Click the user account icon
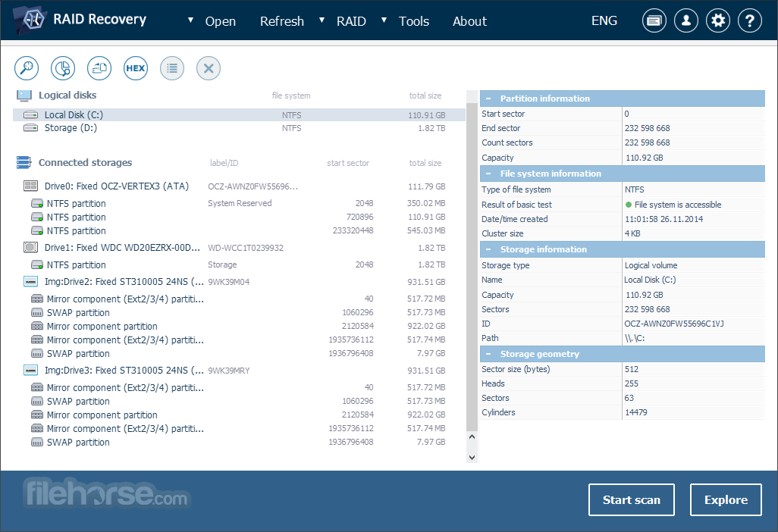This screenshot has width=778, height=532. click(686, 20)
